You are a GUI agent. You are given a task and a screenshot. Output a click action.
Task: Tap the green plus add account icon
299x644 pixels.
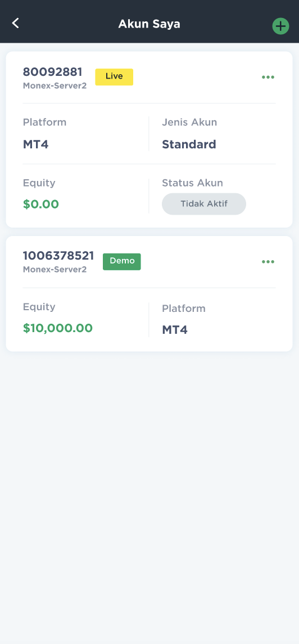coord(280,26)
